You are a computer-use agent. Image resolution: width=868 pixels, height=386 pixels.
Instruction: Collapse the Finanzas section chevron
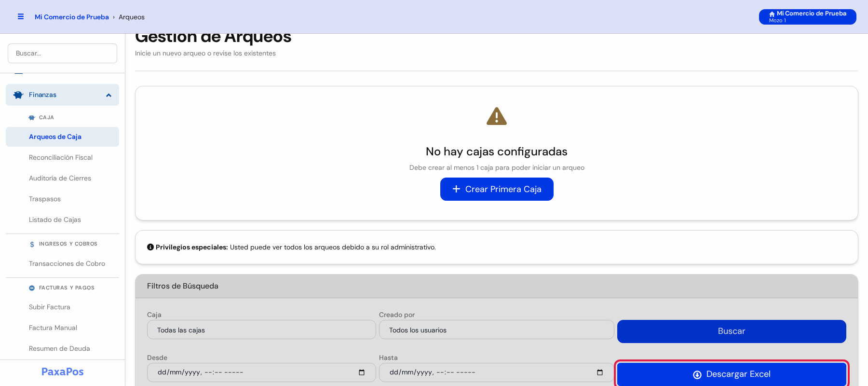click(x=109, y=95)
